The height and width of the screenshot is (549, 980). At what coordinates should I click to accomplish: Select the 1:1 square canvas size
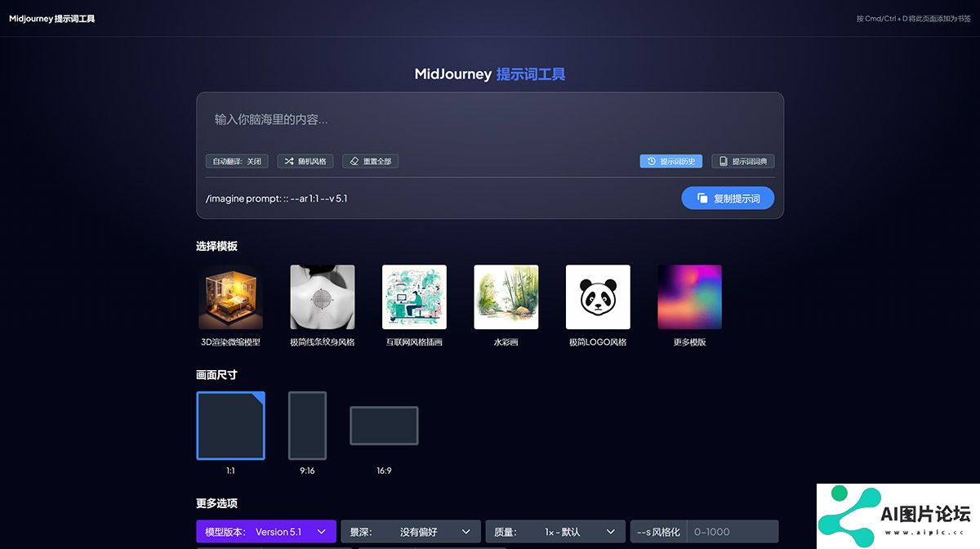coord(230,426)
